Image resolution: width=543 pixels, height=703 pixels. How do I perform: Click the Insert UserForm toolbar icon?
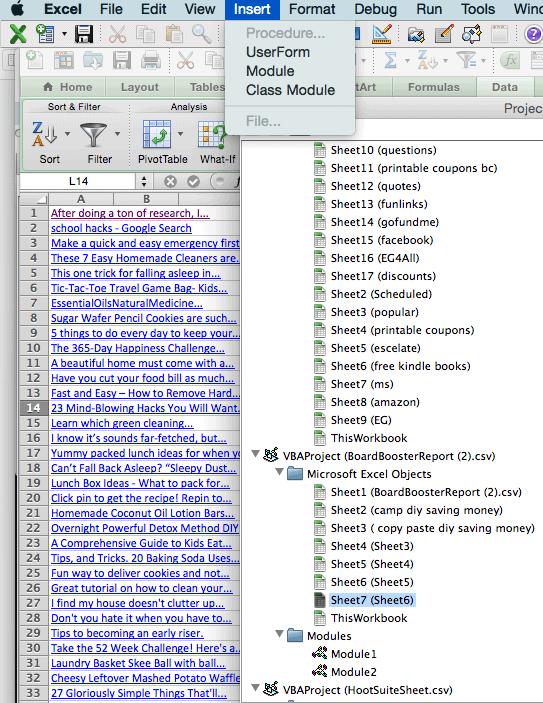point(45,34)
